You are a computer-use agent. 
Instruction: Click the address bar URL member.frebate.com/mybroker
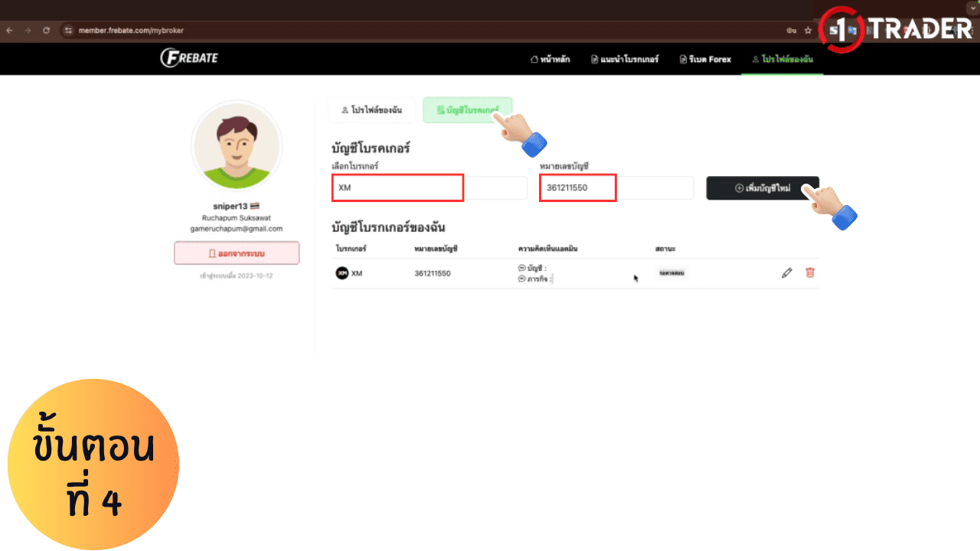coord(131,31)
